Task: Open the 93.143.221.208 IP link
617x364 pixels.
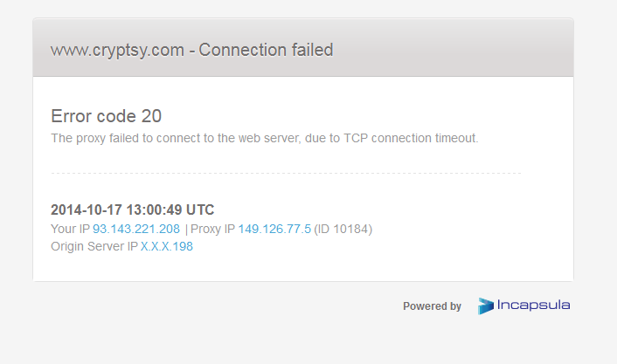Action: (136, 229)
